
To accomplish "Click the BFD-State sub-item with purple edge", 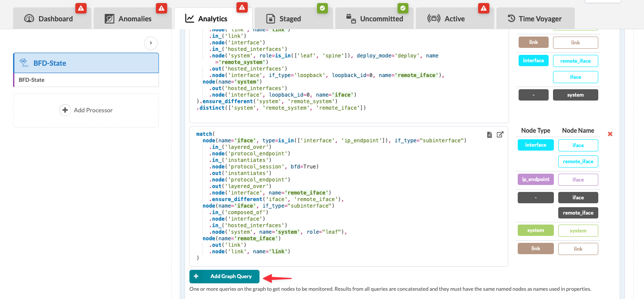I will [86, 80].
